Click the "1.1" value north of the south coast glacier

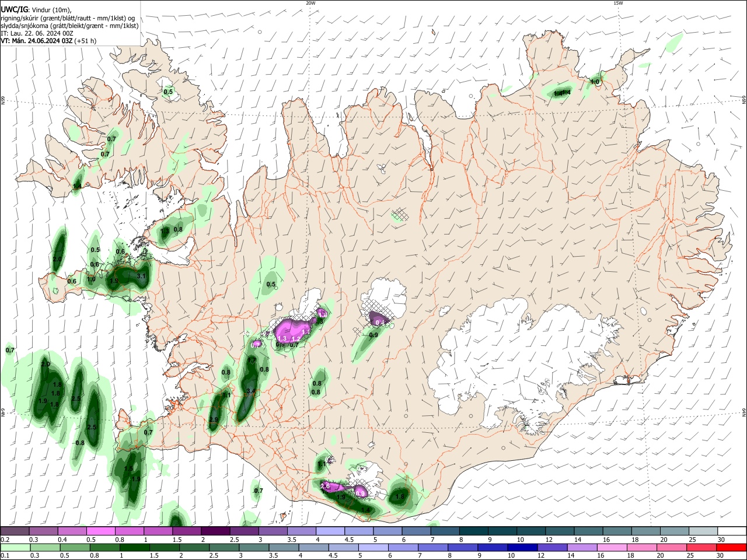(322, 464)
